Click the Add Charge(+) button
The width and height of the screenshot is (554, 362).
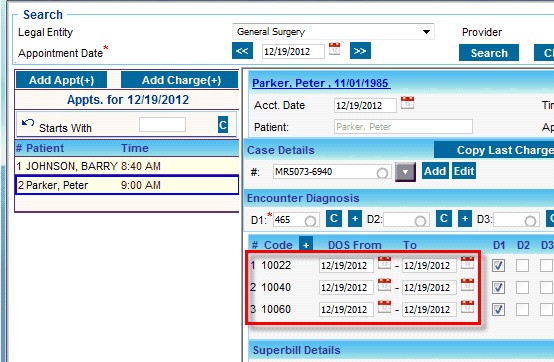coord(179,80)
